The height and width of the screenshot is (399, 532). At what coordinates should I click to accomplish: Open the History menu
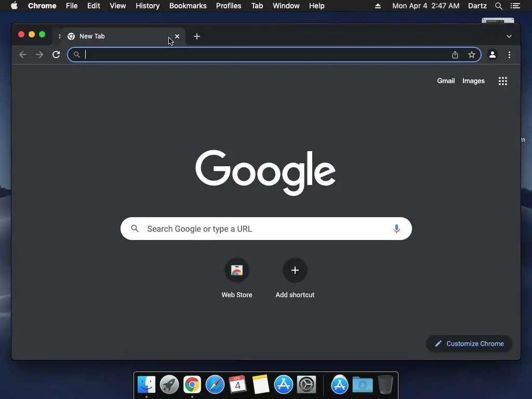(x=148, y=6)
